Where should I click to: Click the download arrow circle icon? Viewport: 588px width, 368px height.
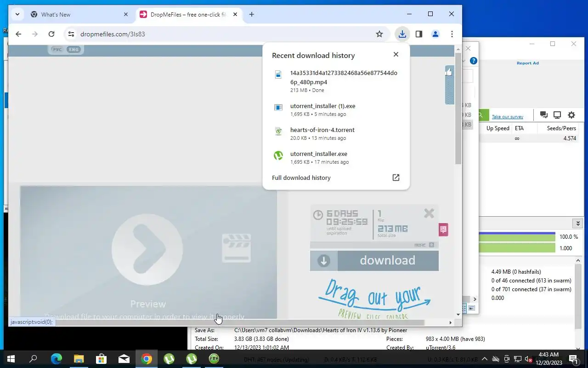[x=324, y=261]
